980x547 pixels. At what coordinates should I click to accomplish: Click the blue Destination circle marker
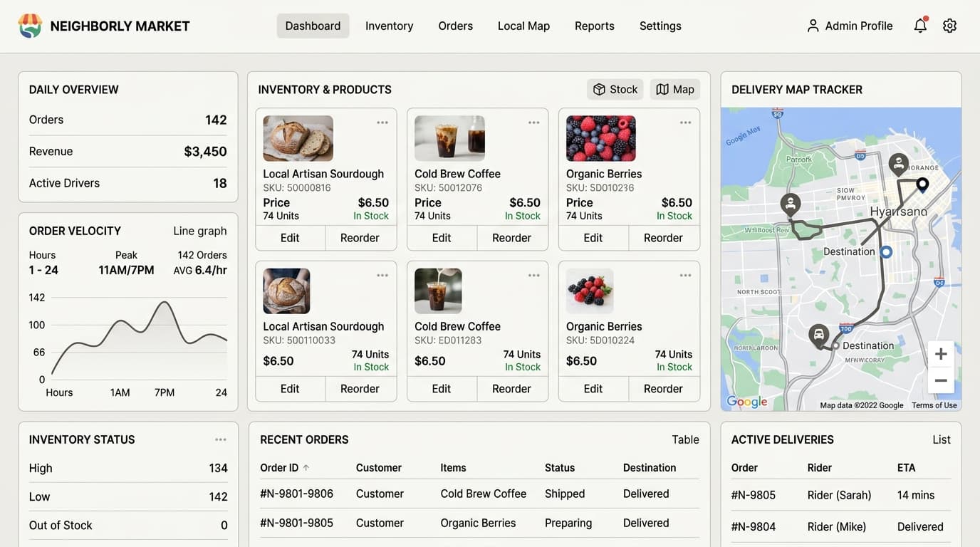[886, 251]
